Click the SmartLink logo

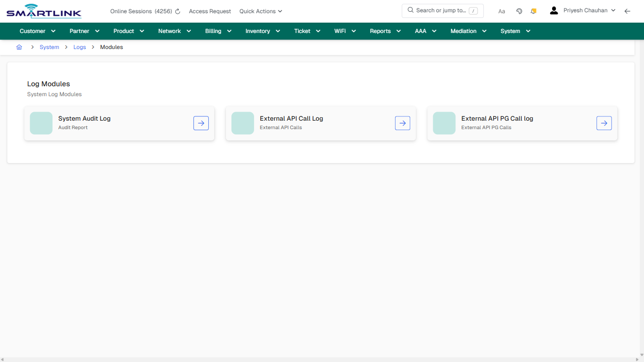(x=43, y=11)
